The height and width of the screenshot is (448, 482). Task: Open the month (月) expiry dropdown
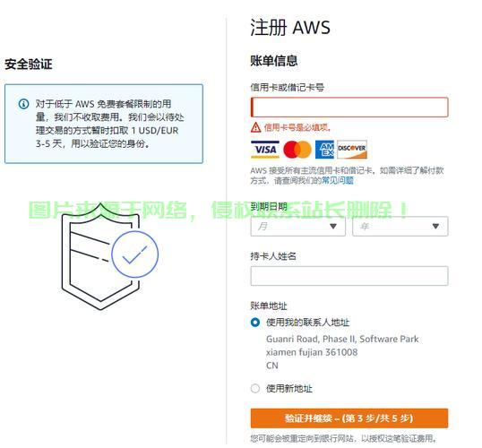[x=297, y=227]
